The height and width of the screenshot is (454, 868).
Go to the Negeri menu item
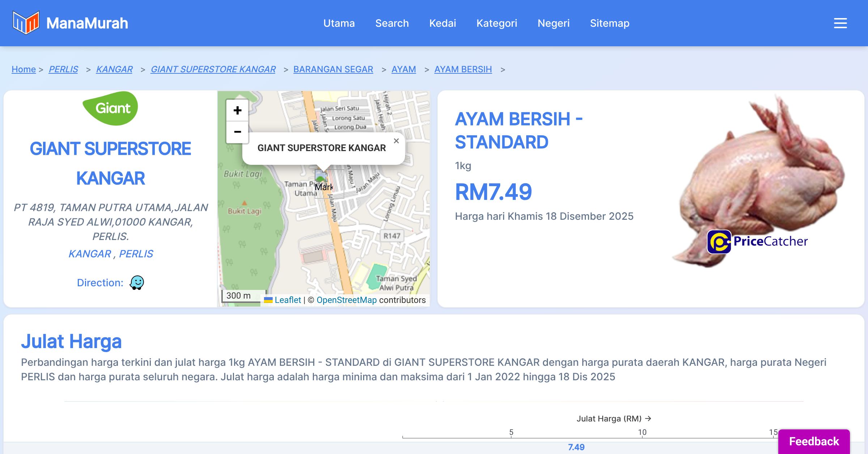553,23
